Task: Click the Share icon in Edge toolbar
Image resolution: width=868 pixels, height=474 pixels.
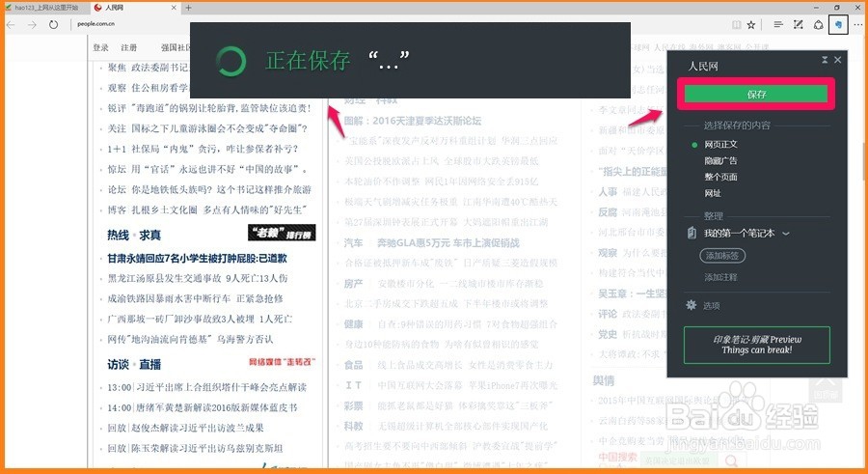Action: [x=818, y=25]
